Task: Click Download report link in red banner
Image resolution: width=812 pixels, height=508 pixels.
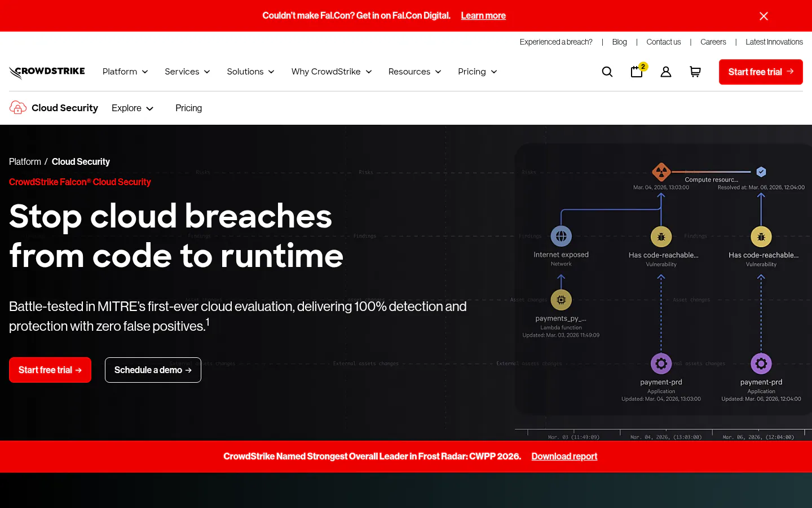Action: pyautogui.click(x=564, y=456)
